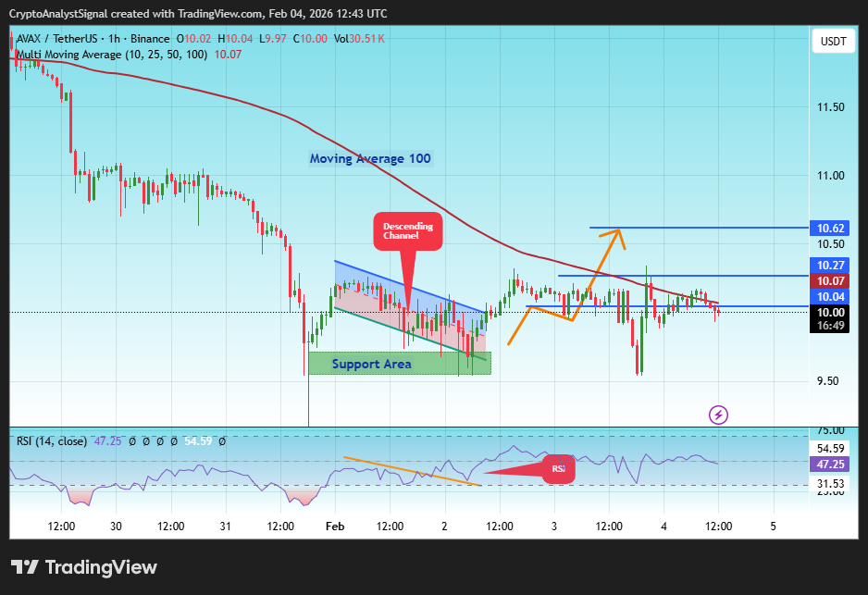Viewport: 868px width, 595px height.
Task: Click the H10.04 high value in header
Action: click(235, 39)
